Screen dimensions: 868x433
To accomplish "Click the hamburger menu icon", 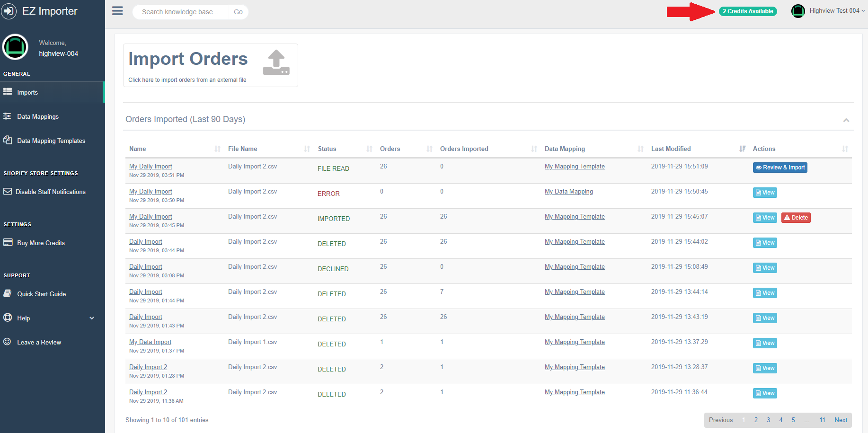I will pos(117,11).
